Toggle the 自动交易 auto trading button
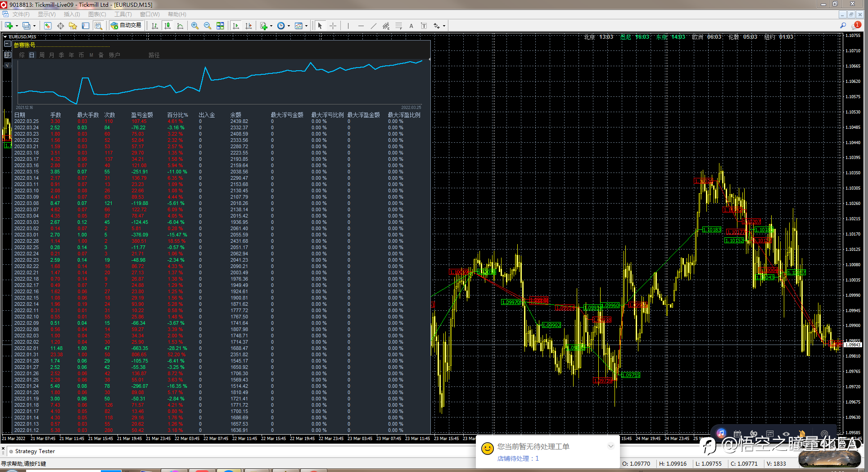 tap(126, 26)
